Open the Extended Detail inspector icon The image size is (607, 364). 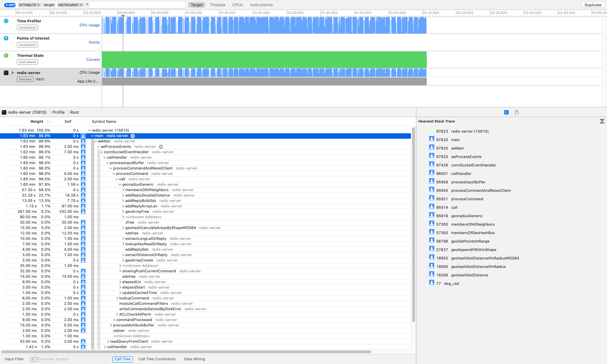[x=506, y=112]
